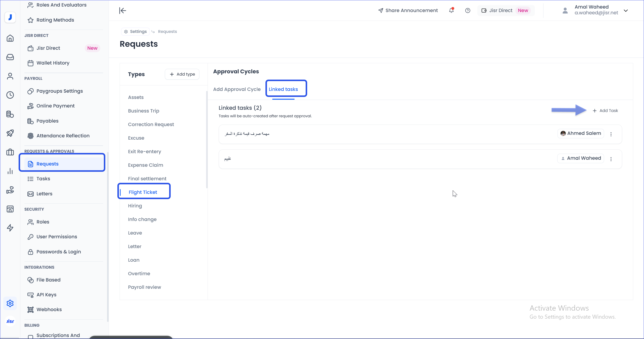Open the notifications bell
This screenshot has height=339, width=644.
tap(451, 11)
